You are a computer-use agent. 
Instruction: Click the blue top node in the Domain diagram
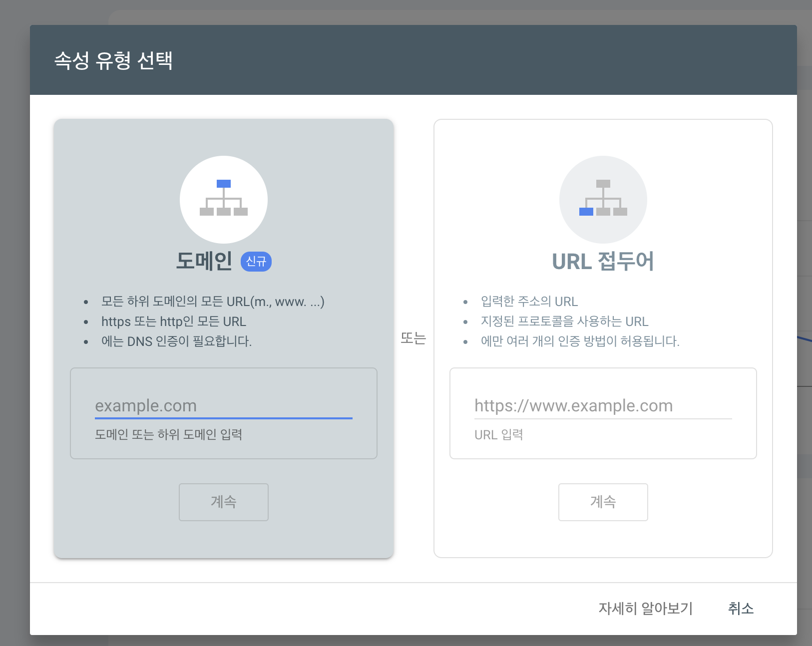click(224, 183)
